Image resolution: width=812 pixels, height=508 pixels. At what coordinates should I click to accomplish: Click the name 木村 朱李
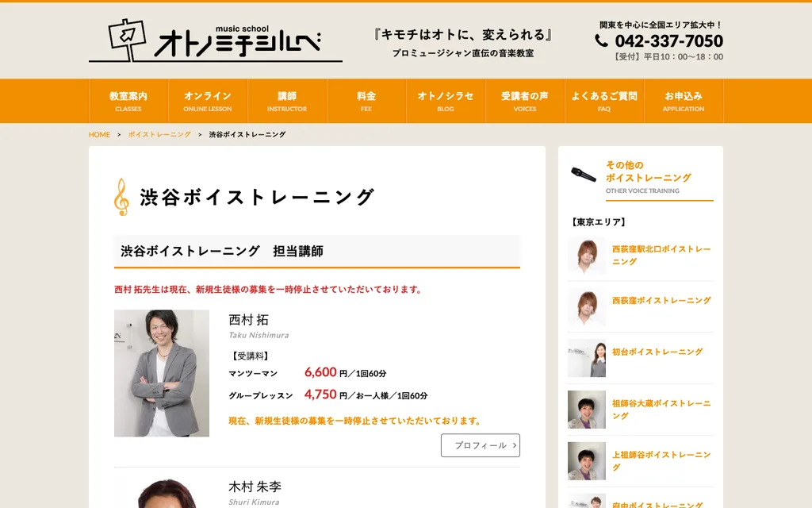[x=255, y=487]
